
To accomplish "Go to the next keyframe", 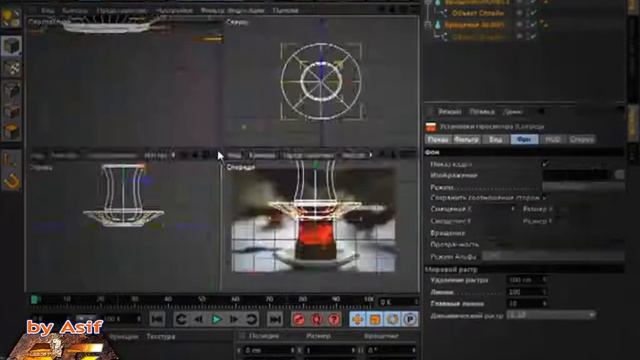I will click(252, 319).
